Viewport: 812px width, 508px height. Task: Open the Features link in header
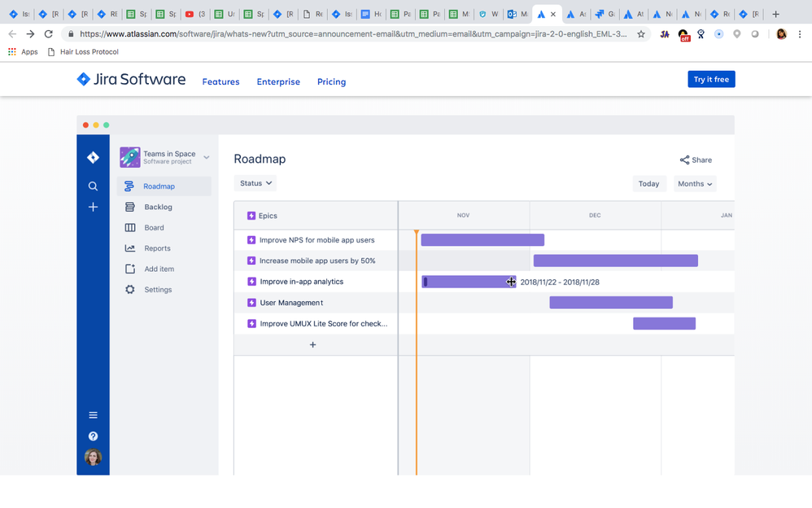(220, 82)
